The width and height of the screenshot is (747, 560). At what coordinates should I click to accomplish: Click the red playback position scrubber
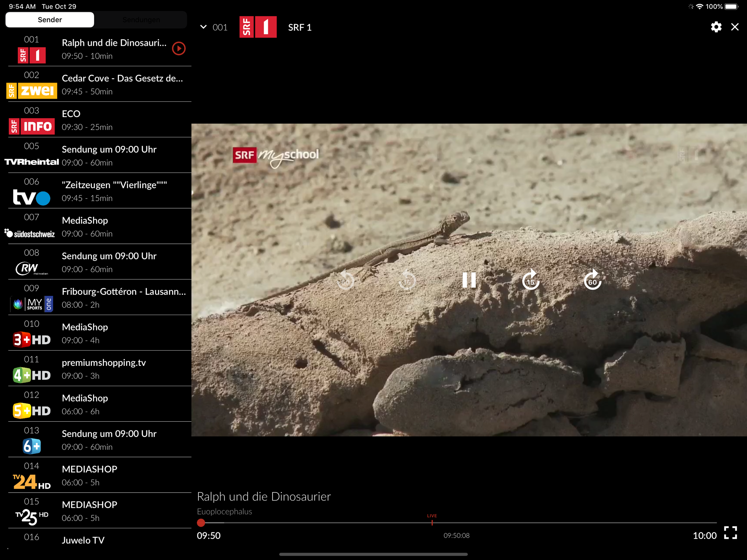point(201,523)
